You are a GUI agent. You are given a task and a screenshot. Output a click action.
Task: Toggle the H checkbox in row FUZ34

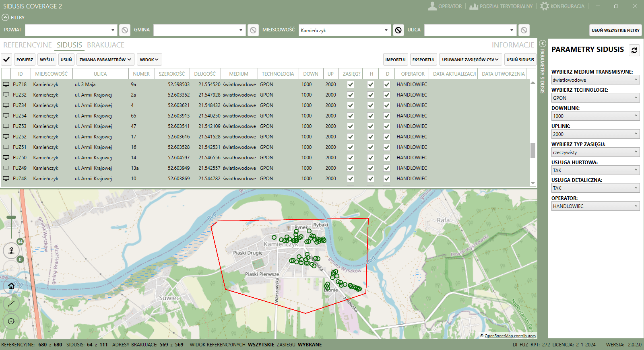[371, 105]
